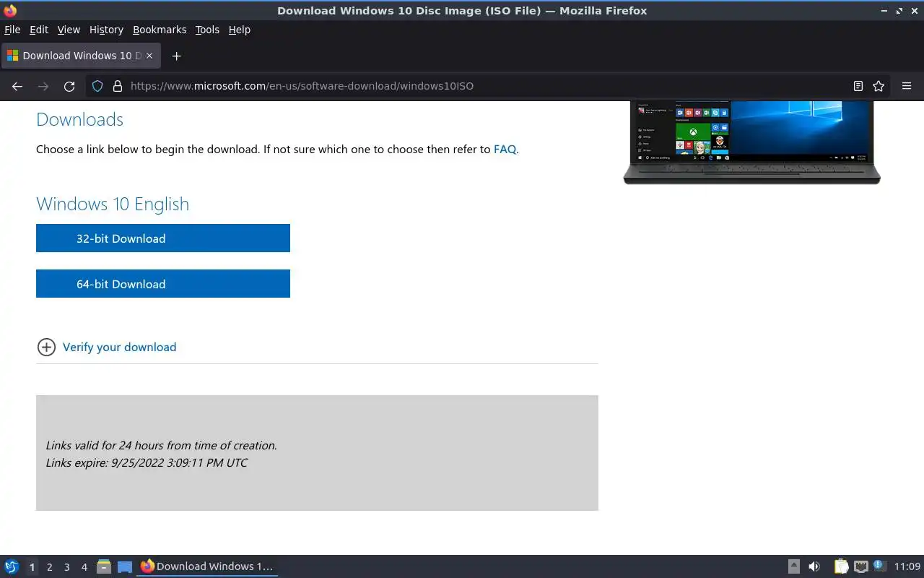Open the file manager taskbar icon
This screenshot has width=924, height=578.
point(104,566)
